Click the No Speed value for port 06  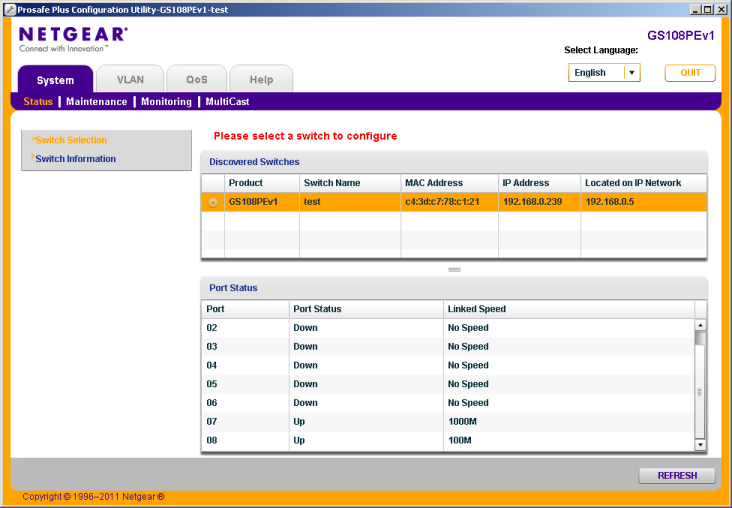pyautogui.click(x=468, y=402)
